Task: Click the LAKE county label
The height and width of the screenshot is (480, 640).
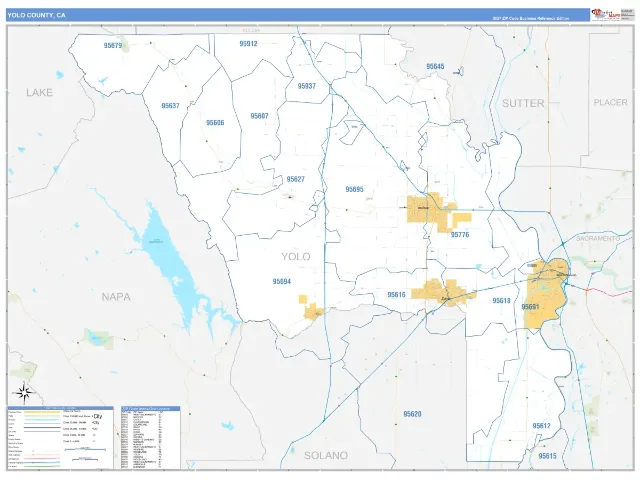Action: [x=40, y=93]
